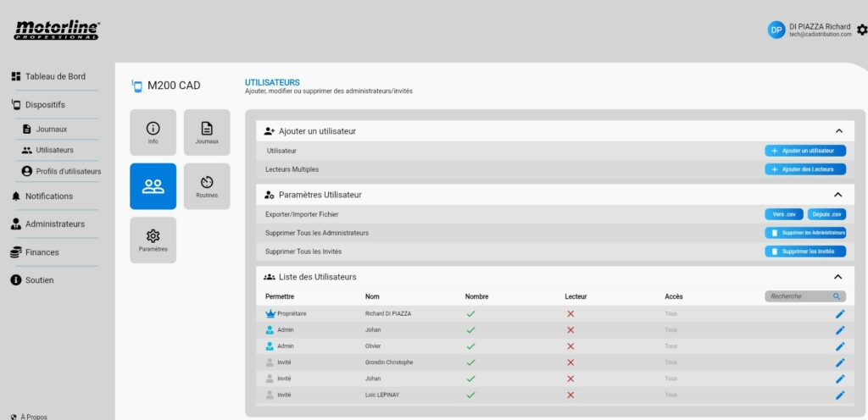Open Tableau de Bord in sidebar

coord(55,76)
